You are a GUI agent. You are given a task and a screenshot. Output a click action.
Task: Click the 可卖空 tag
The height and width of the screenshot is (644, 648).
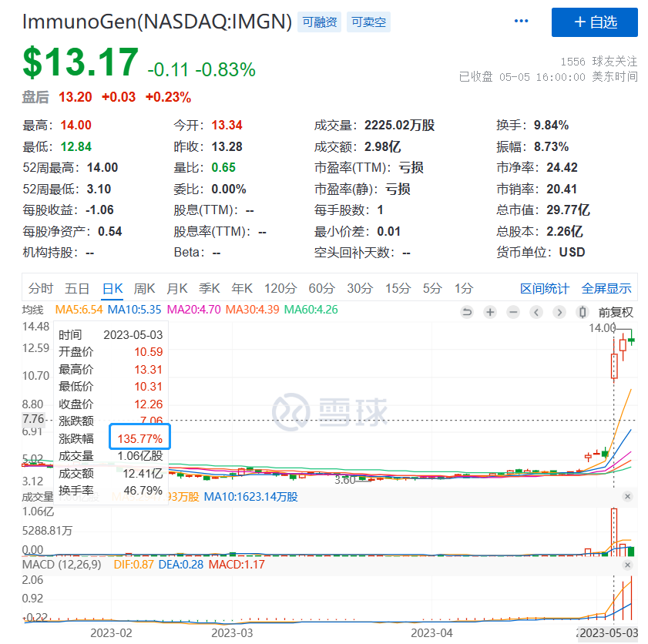point(368,22)
